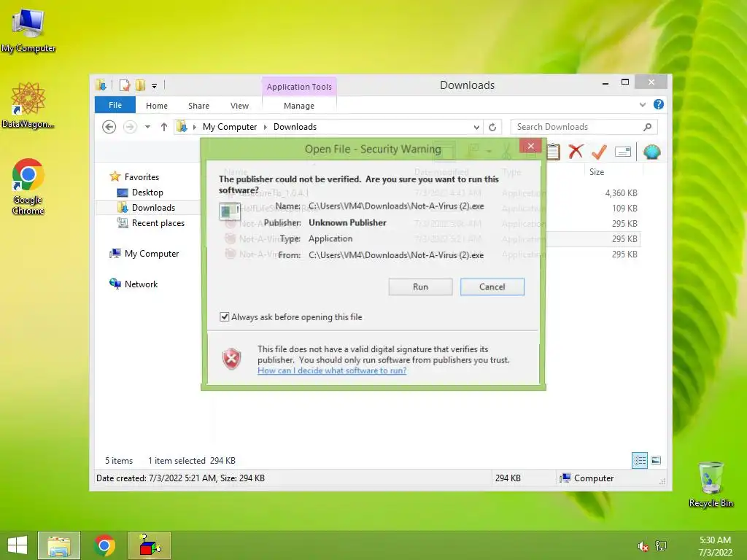Open the File tab in Explorer
This screenshot has width=747, height=560.
coord(115,105)
